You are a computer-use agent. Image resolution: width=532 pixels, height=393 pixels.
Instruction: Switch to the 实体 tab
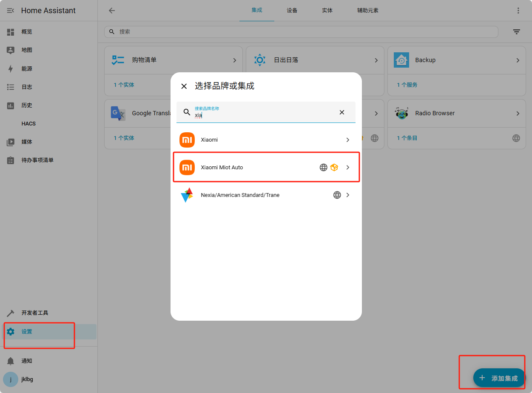(x=327, y=11)
